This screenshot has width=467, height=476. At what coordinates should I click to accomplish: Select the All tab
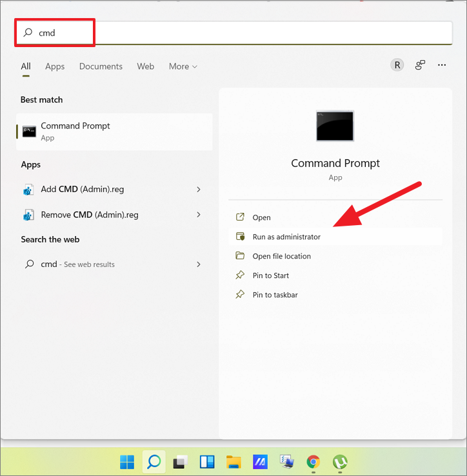[26, 66]
